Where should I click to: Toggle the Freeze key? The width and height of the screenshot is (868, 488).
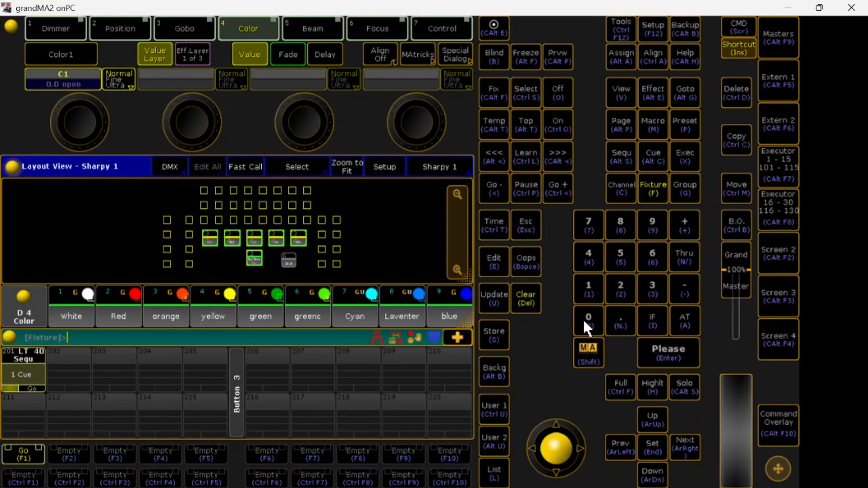[x=526, y=57]
